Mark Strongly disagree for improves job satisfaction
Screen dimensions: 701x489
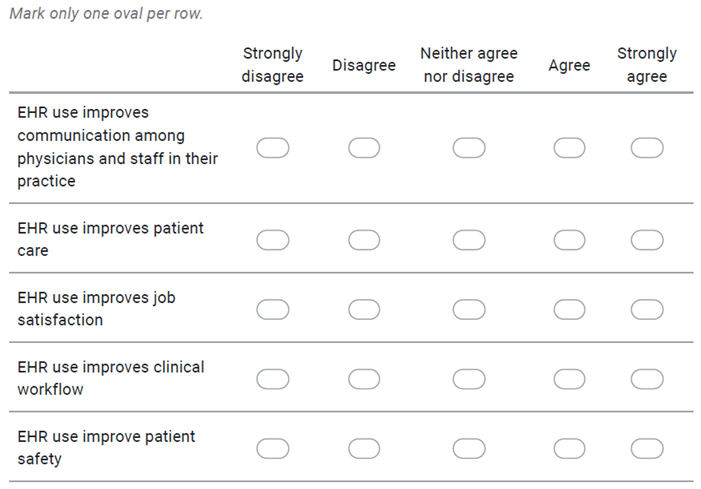coord(273,309)
